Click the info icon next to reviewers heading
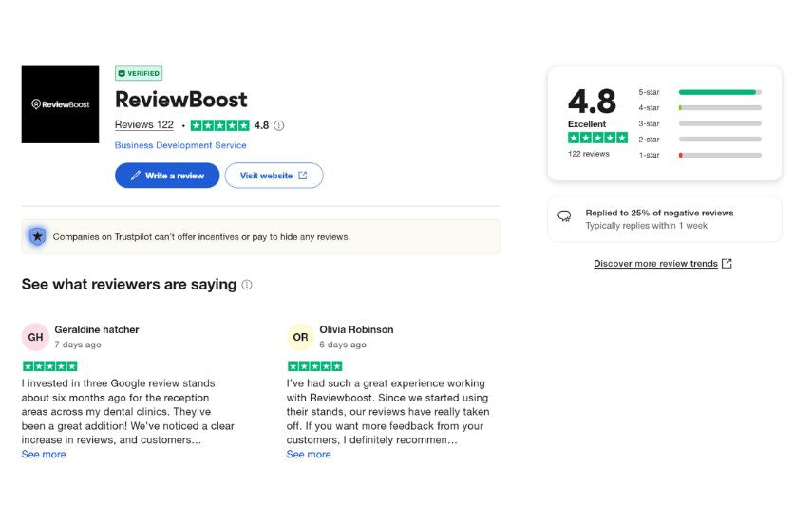 coord(247,285)
